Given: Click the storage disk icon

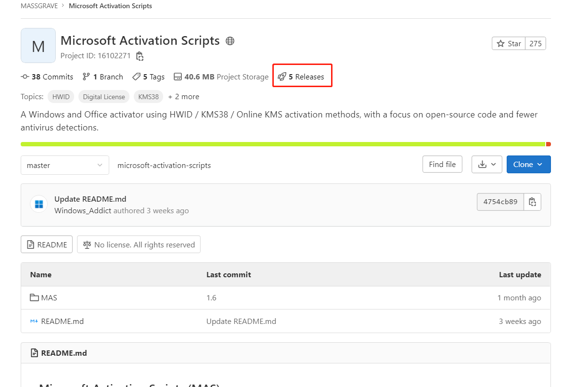Looking at the screenshot, I should (178, 77).
